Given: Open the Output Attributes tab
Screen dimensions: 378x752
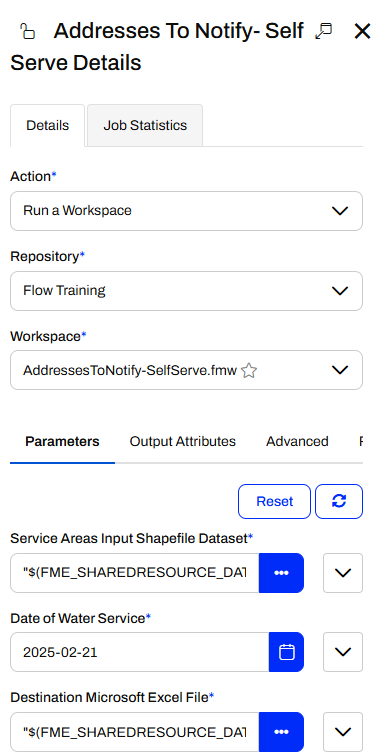Looking at the screenshot, I should [183, 441].
